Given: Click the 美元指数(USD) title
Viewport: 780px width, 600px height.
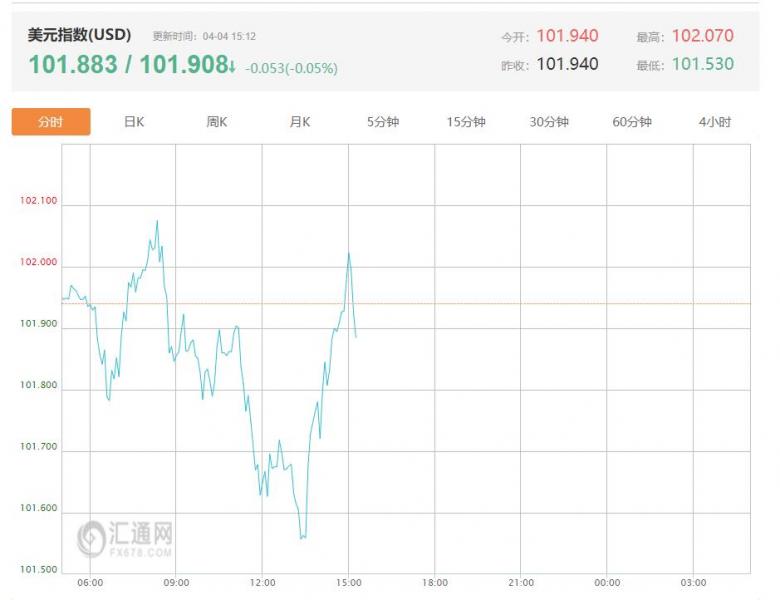Looking at the screenshot, I should point(78,34).
